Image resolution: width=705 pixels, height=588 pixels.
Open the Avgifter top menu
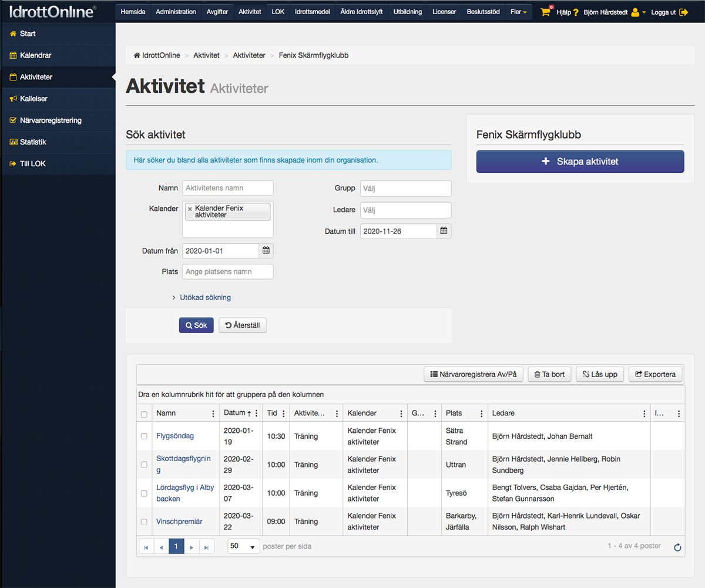[217, 12]
